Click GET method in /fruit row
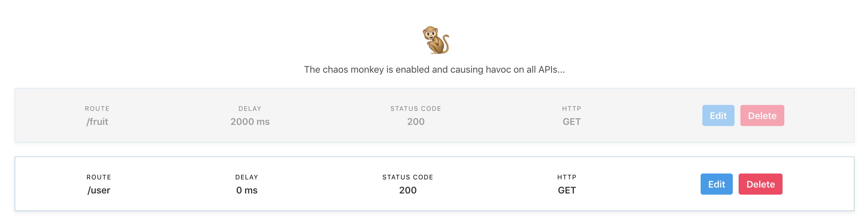868x221 pixels. [572, 121]
